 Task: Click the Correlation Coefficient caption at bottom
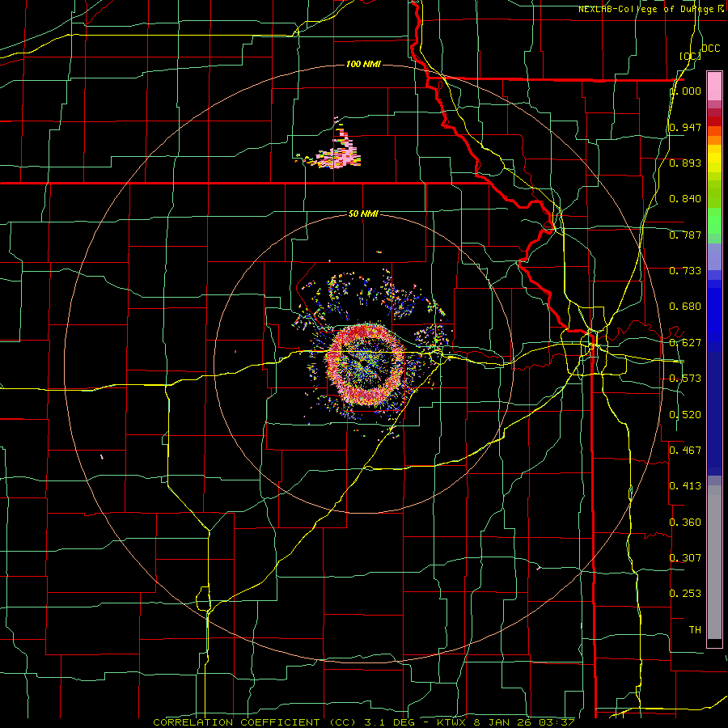[x=363, y=722]
